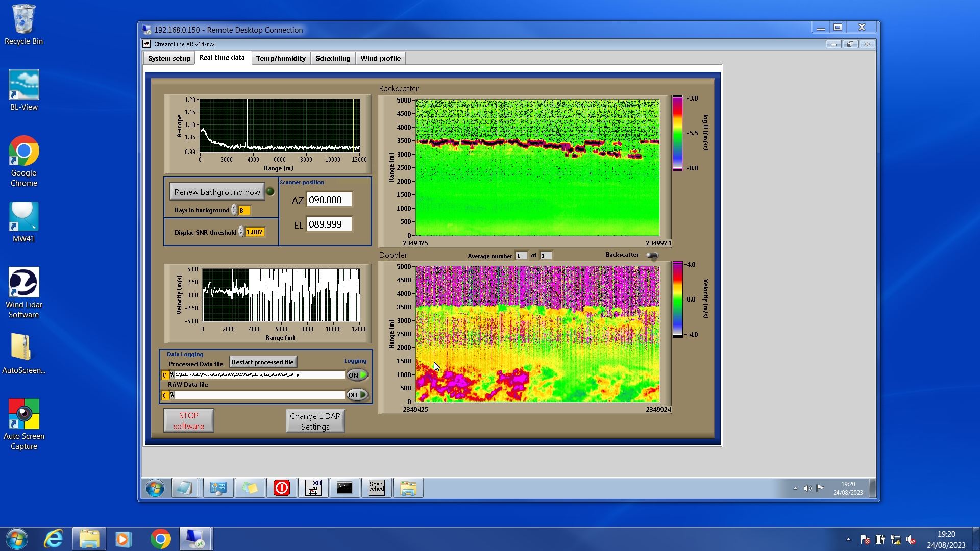Click the Backscatter color scale bar
The width and height of the screenshot is (980, 551).
coord(677,133)
